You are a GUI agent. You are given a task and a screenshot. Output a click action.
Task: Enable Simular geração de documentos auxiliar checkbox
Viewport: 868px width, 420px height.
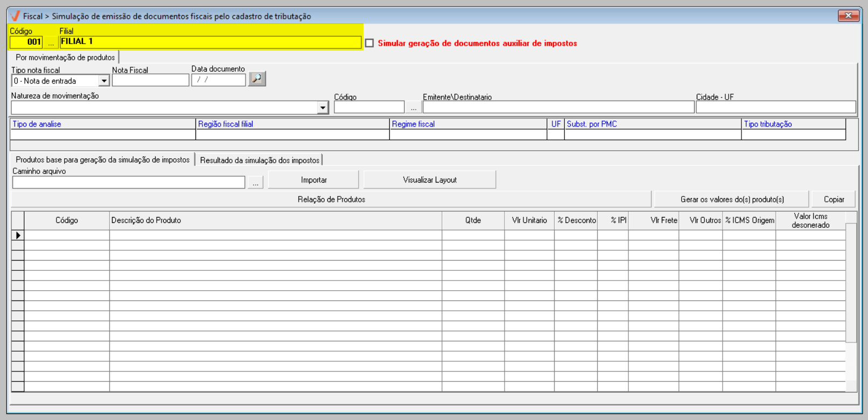369,43
